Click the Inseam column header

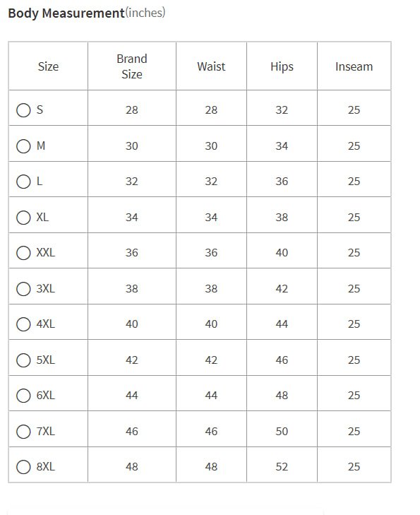point(354,66)
